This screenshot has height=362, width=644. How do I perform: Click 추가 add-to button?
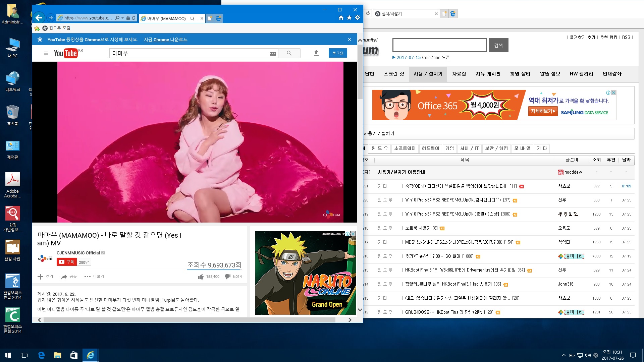pos(45,277)
